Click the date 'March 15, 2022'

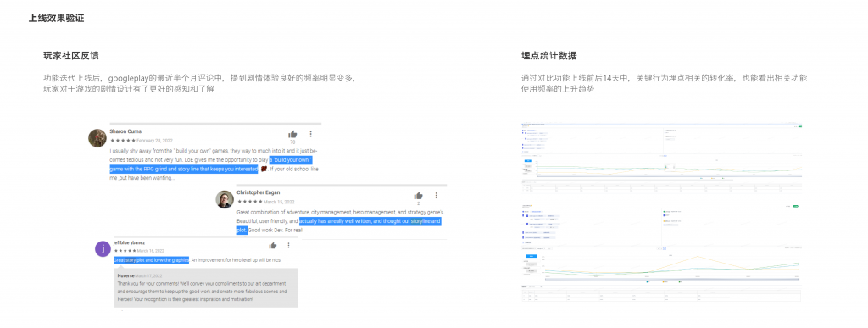click(279, 202)
